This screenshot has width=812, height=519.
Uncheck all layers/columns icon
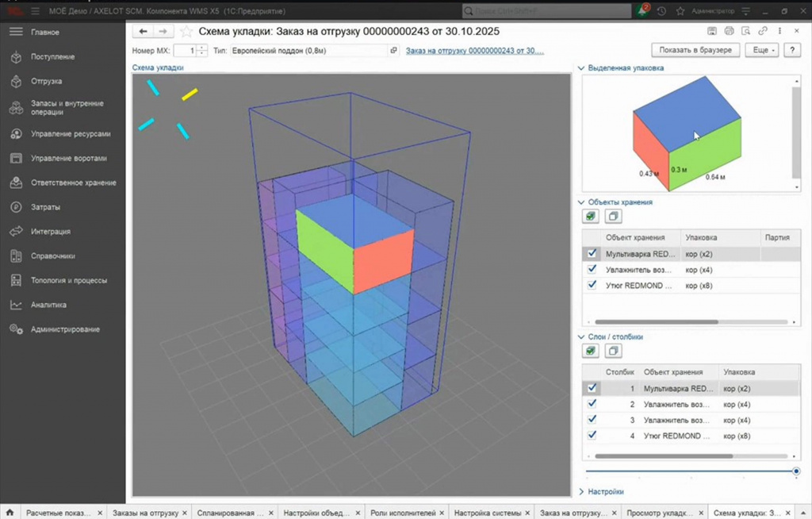(x=613, y=351)
